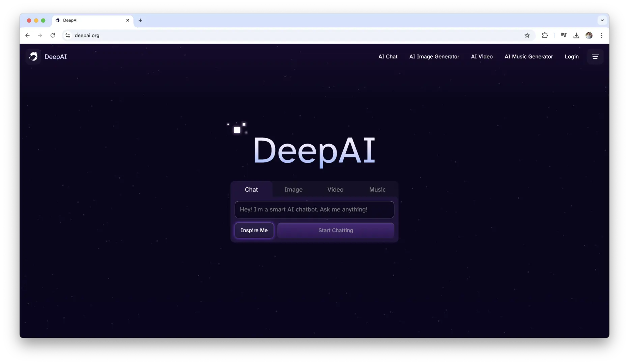Open the filter menu at top right
This screenshot has width=629, height=364.
[595, 57]
